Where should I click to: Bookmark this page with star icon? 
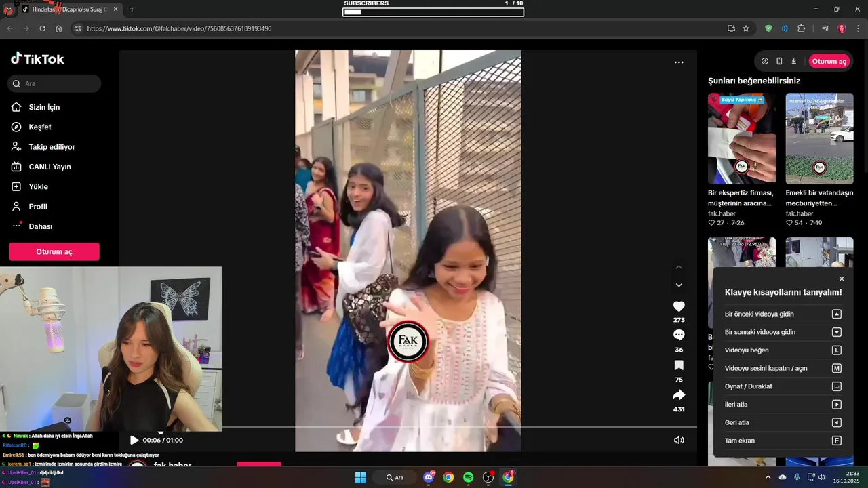746,28
